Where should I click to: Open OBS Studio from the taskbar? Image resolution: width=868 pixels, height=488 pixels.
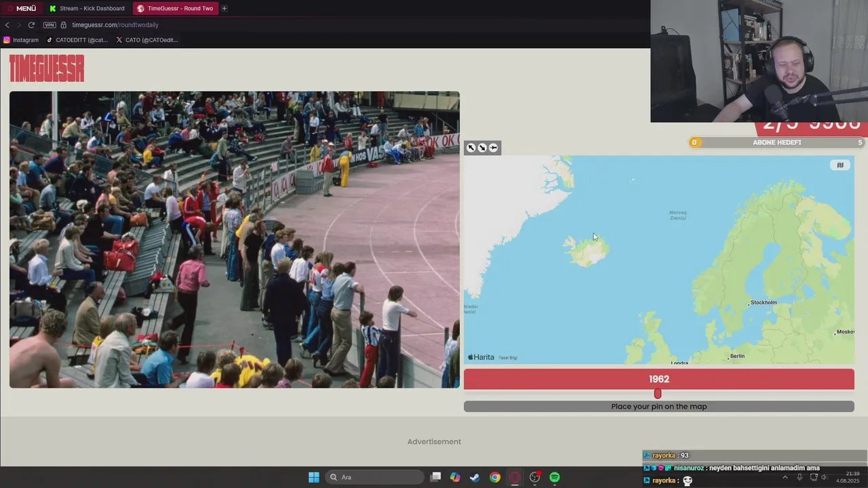[535, 477]
